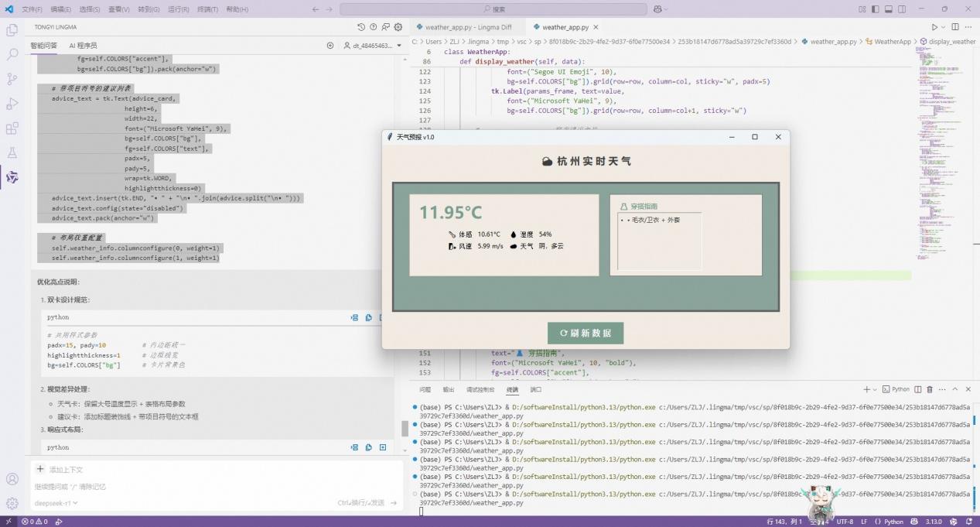Open the 终端(T) menu
This screenshot has height=527, width=980.
(x=207, y=9)
